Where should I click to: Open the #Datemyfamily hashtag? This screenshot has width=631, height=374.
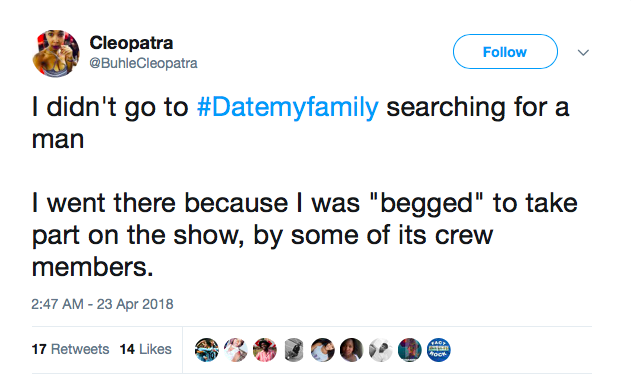point(288,107)
